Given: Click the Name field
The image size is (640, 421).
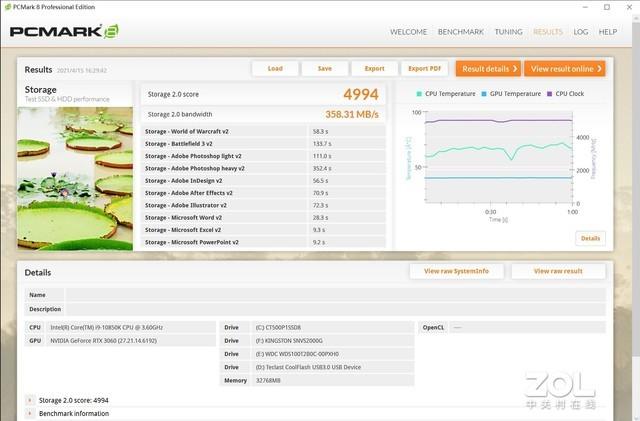Looking at the screenshot, I should (x=336, y=294).
